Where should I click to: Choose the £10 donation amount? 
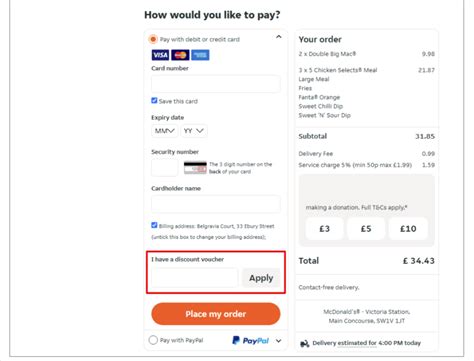point(408,229)
